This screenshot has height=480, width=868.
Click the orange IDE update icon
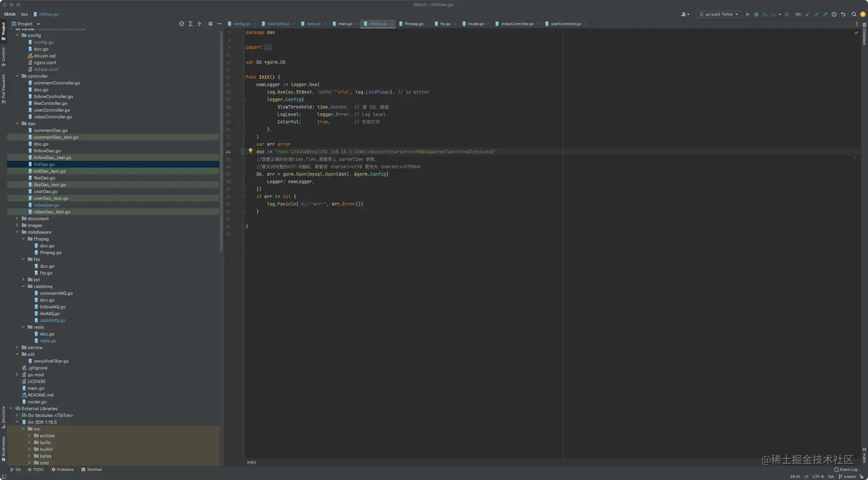pyautogui.click(x=862, y=14)
